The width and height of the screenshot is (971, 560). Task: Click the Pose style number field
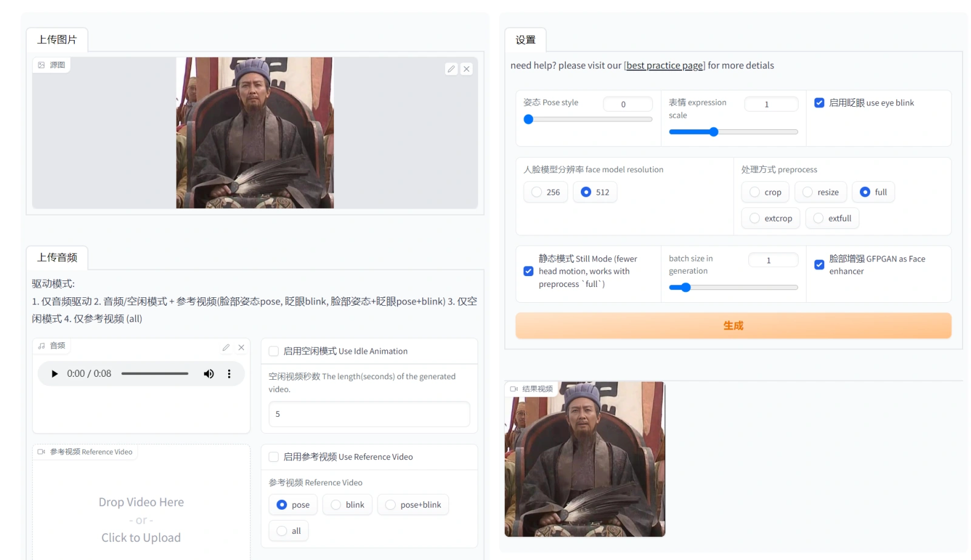(x=628, y=104)
